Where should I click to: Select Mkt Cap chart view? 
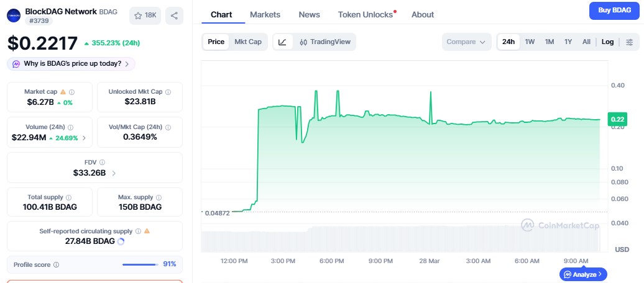[248, 42]
